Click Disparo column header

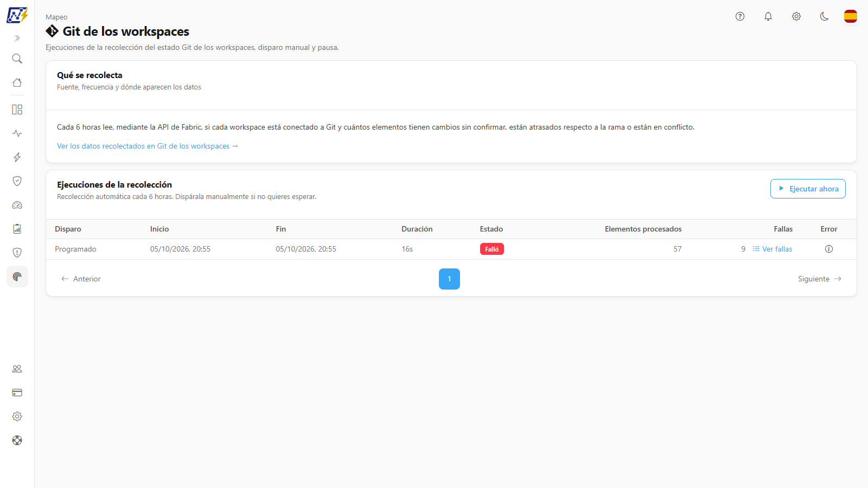point(68,229)
